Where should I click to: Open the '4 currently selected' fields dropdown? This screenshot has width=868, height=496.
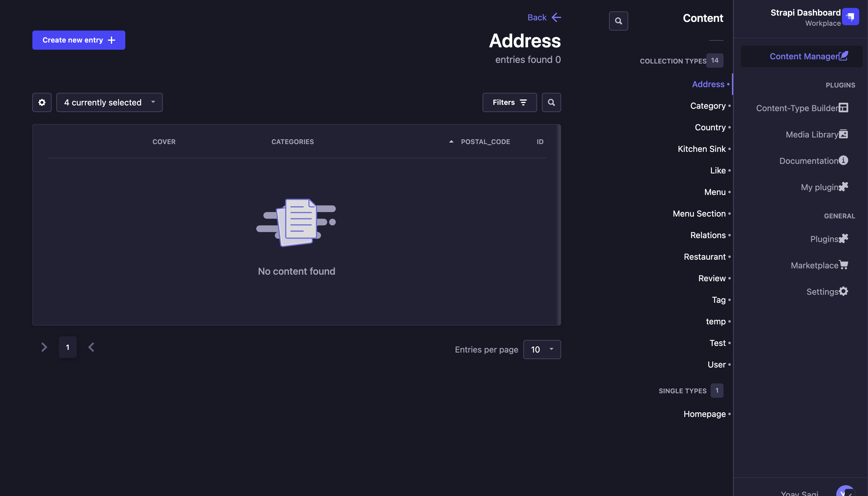[x=109, y=102]
